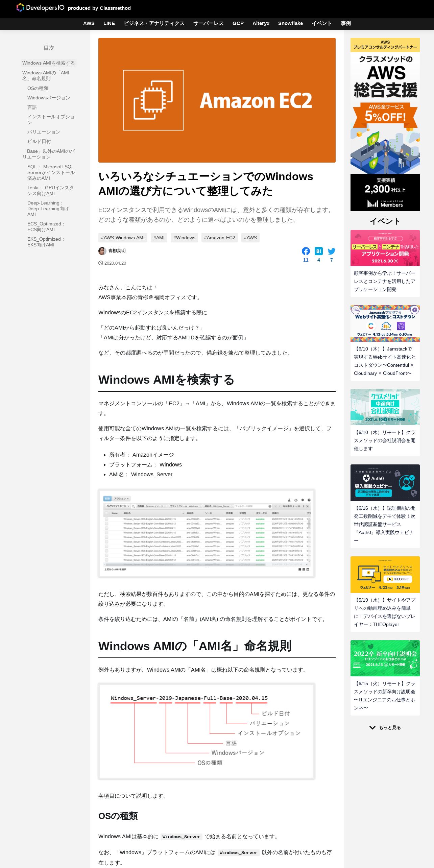Jump to 'EKS_Optimized' contents entry
Viewport: 434px width, 868px height.
pyautogui.click(x=46, y=242)
